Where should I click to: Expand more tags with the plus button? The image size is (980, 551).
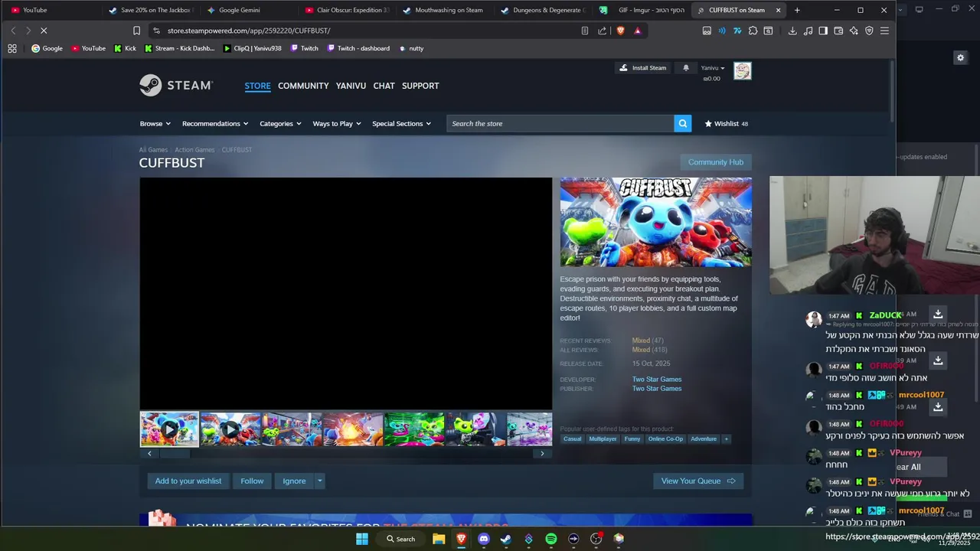point(726,439)
